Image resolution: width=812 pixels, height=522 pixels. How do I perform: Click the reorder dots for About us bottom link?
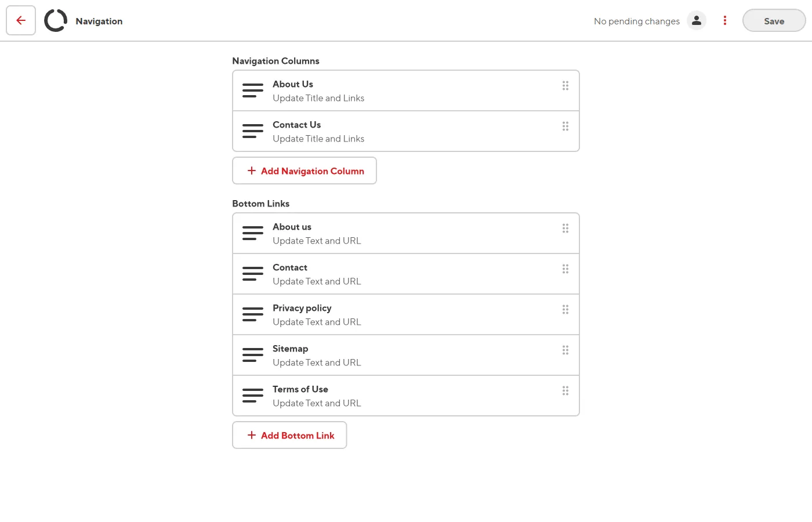pyautogui.click(x=565, y=228)
